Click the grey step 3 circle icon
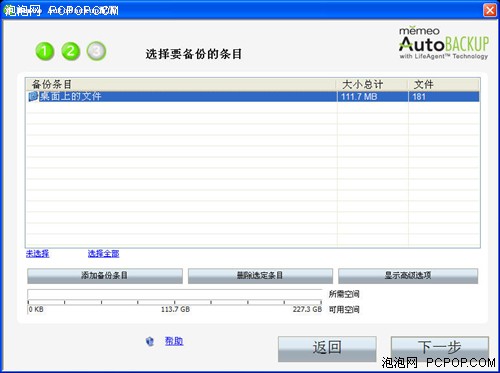 click(96, 51)
